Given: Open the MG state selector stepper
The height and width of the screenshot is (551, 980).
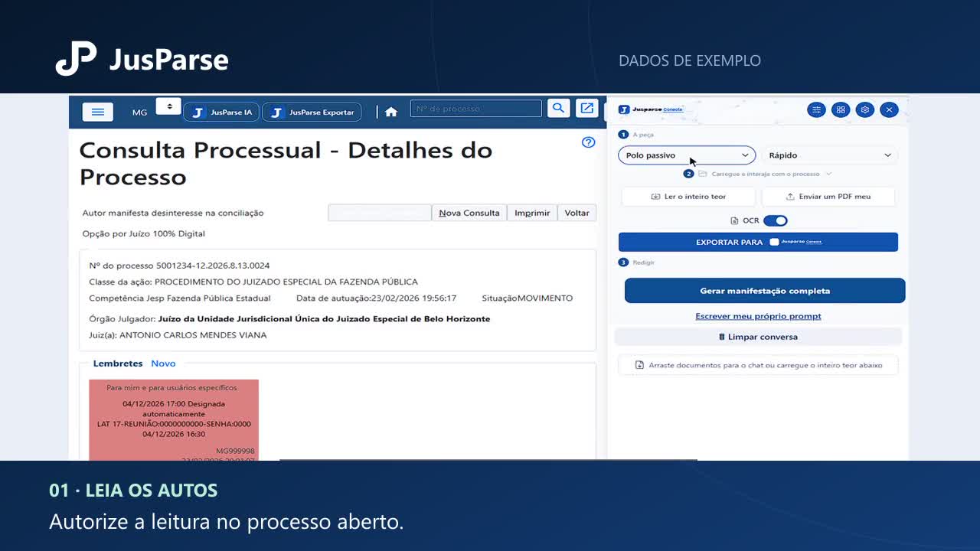Looking at the screenshot, I should point(168,106).
